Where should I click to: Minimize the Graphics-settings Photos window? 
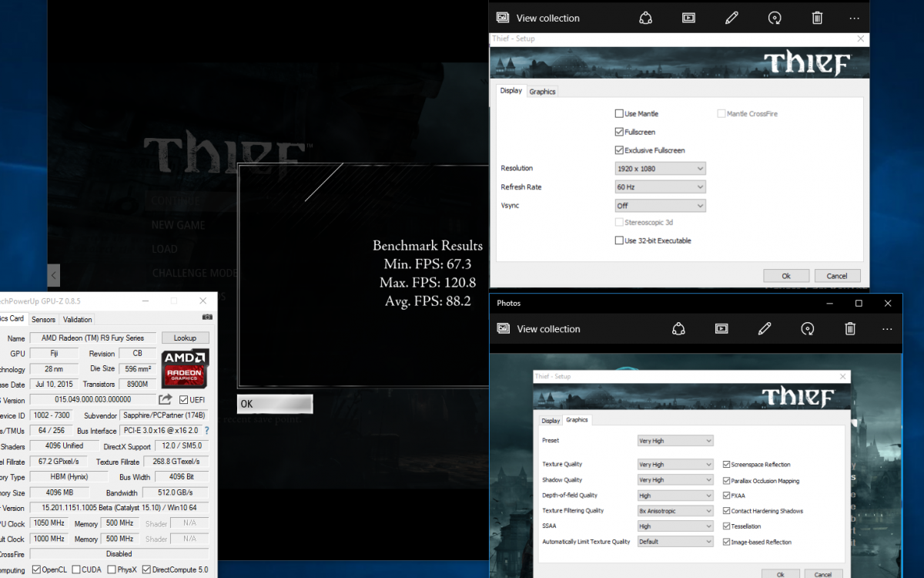pyautogui.click(x=829, y=304)
